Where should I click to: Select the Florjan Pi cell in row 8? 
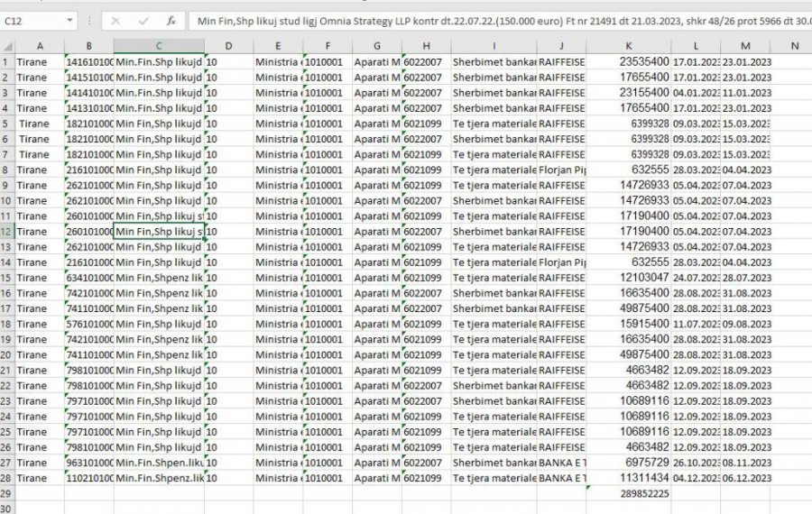click(561, 170)
